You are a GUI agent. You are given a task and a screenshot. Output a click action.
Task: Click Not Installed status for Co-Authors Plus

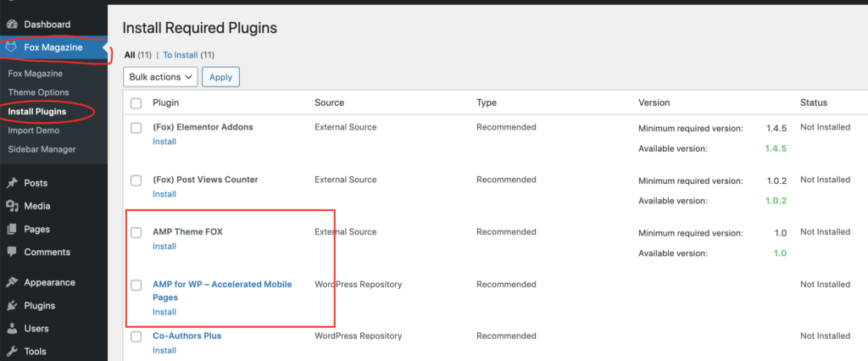pos(825,336)
